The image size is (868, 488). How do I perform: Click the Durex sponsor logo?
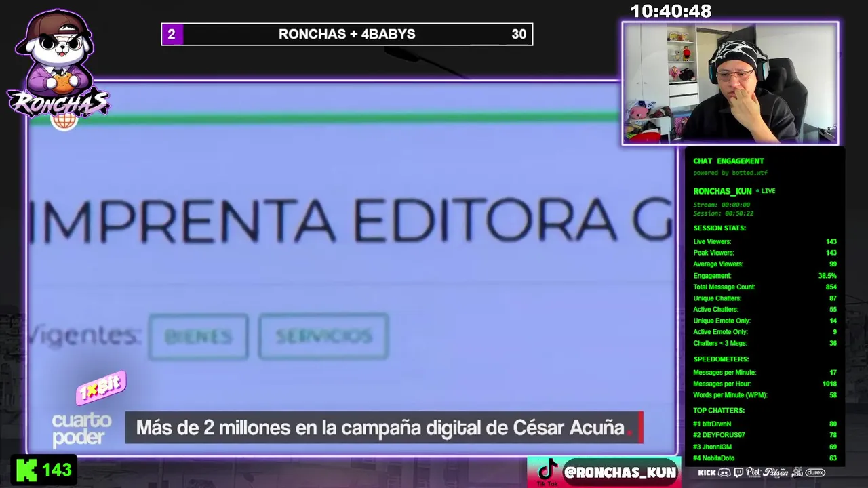(815, 472)
